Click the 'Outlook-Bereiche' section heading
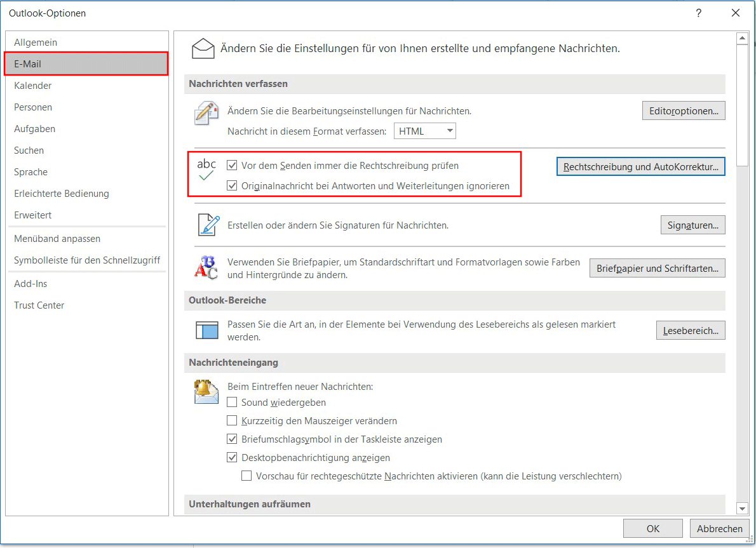Screen dimensions: 756x548 227,300
